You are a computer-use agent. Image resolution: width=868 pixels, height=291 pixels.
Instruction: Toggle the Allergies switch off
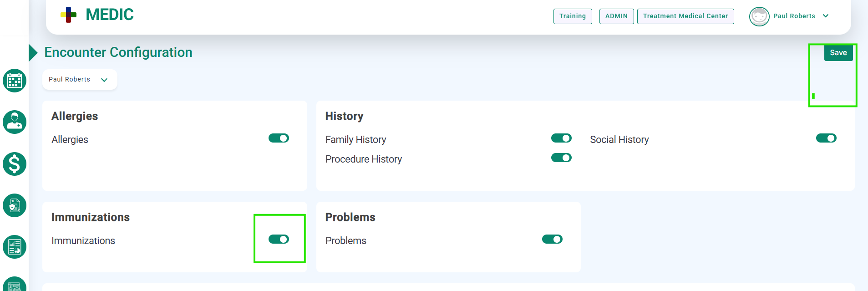pyautogui.click(x=279, y=138)
